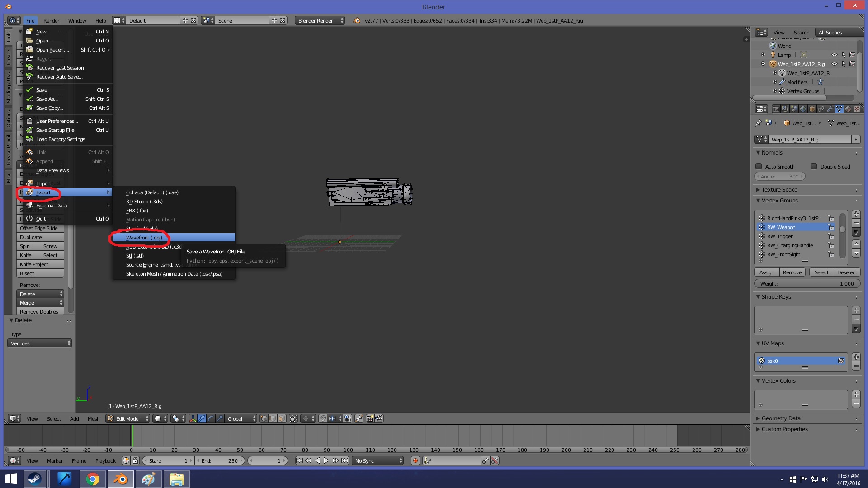Click the Assign vertex group button

(766, 272)
